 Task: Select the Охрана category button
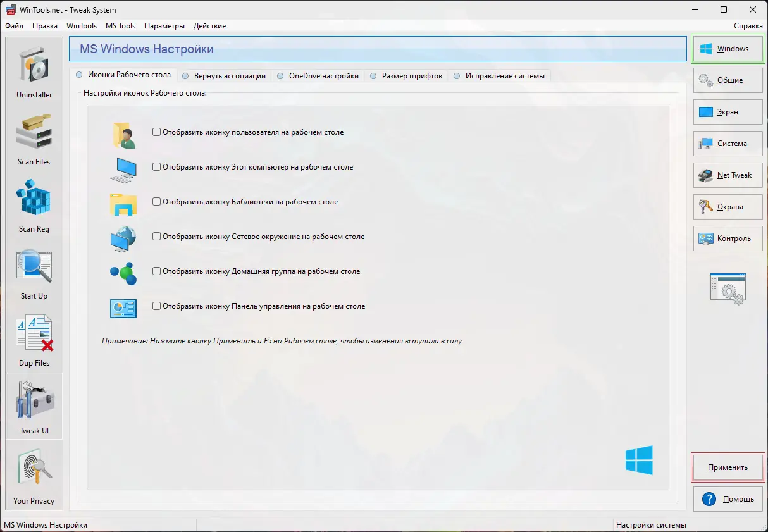(x=728, y=207)
